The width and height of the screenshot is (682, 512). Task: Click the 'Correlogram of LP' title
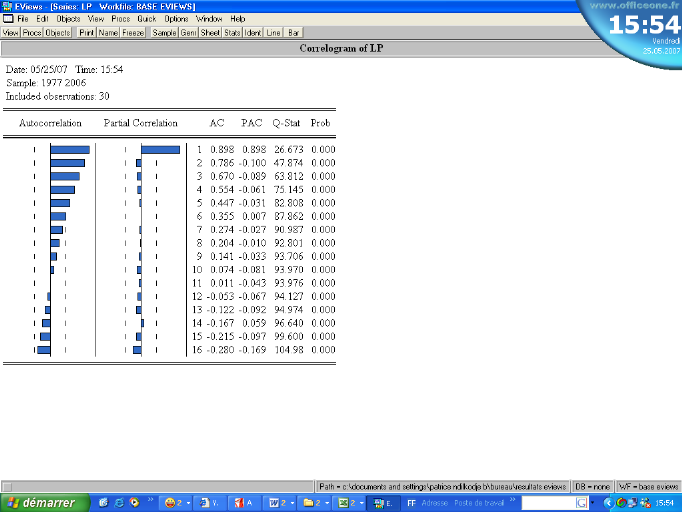pyautogui.click(x=341, y=48)
